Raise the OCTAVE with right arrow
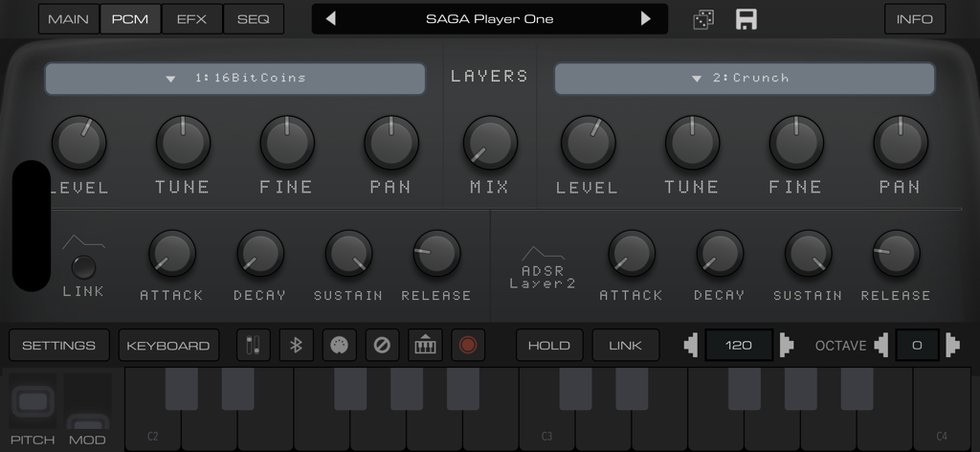 click(x=952, y=345)
